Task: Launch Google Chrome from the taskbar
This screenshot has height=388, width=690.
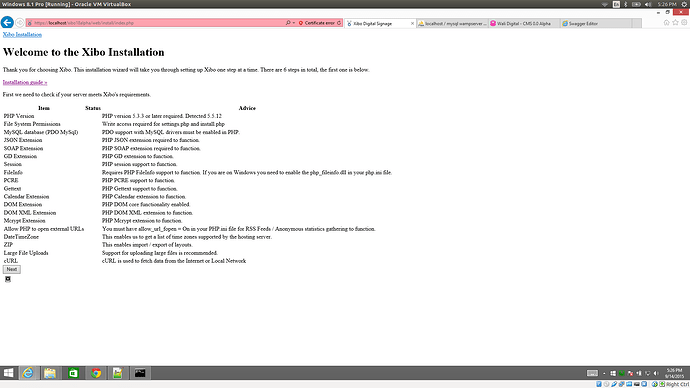Action: (95, 373)
